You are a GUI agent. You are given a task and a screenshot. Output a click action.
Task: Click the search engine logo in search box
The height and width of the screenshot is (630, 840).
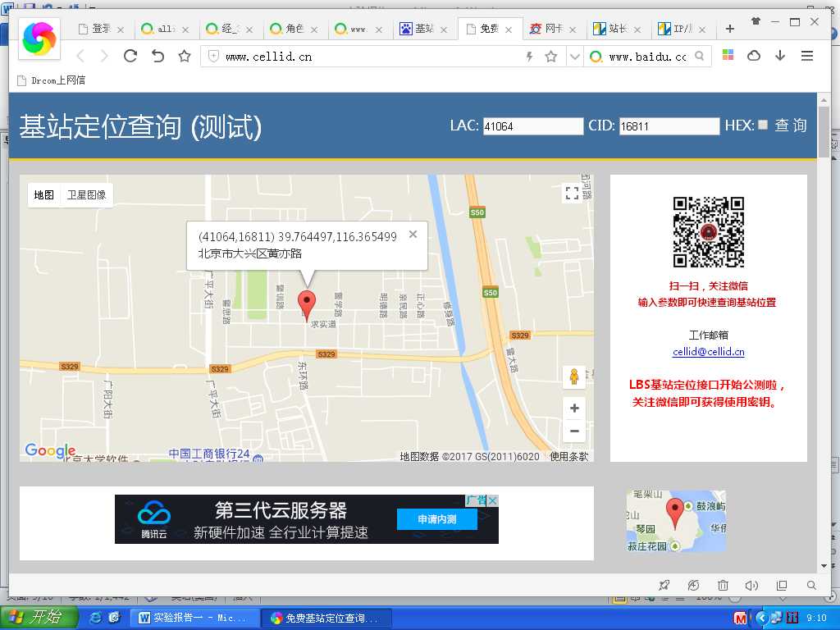click(596, 57)
